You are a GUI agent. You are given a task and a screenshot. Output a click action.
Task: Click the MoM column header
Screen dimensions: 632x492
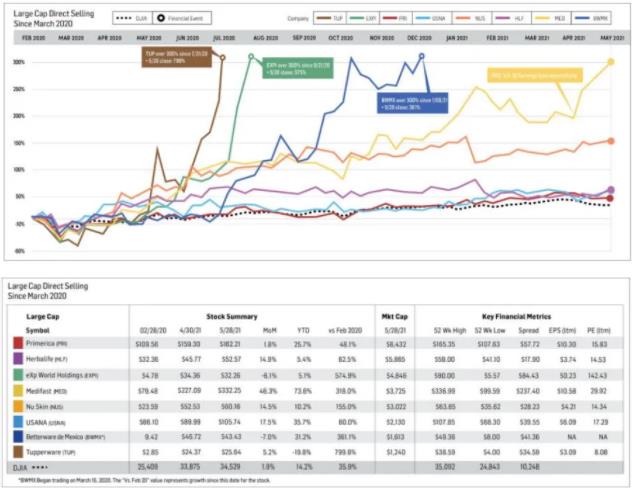click(270, 330)
